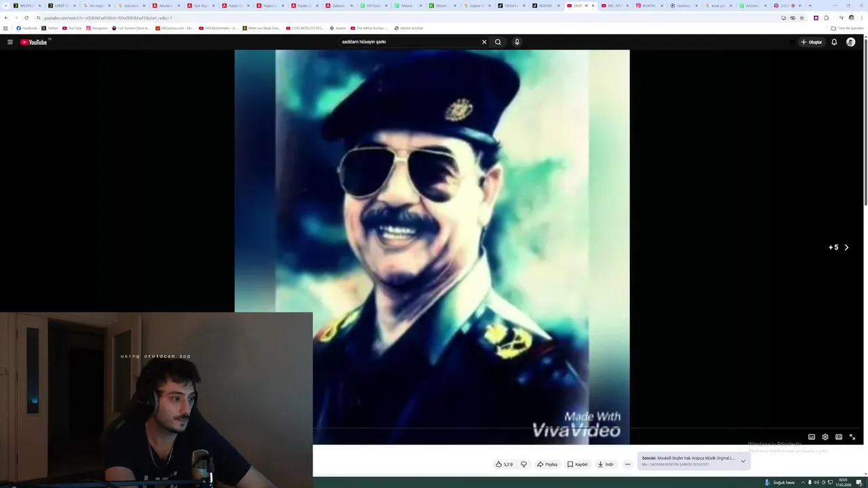The image size is (868, 488).
Task: Open the taskbar volume control
Action: point(816,483)
